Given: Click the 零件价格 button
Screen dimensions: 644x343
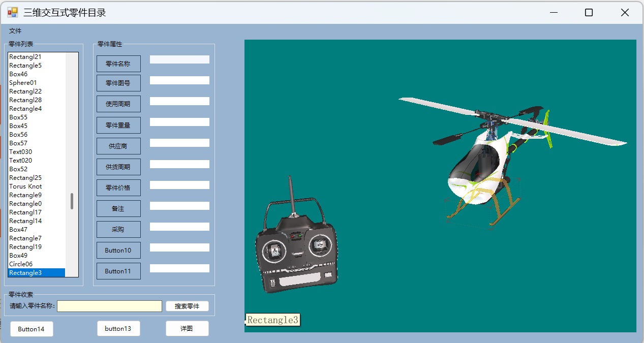Looking at the screenshot, I should coord(118,188).
